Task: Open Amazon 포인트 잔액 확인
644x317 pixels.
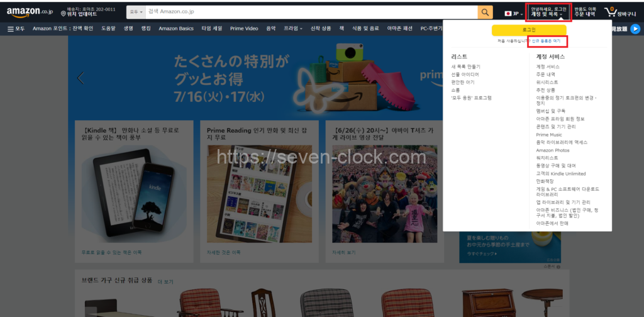Action: click(63, 29)
